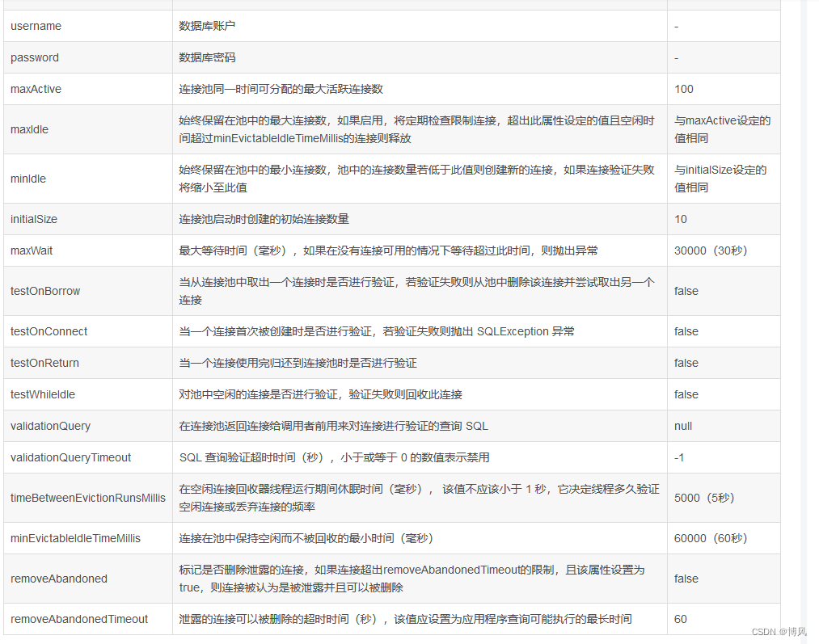Click the "testWhileIdle" property name
This screenshot has height=644, width=819.
point(43,394)
